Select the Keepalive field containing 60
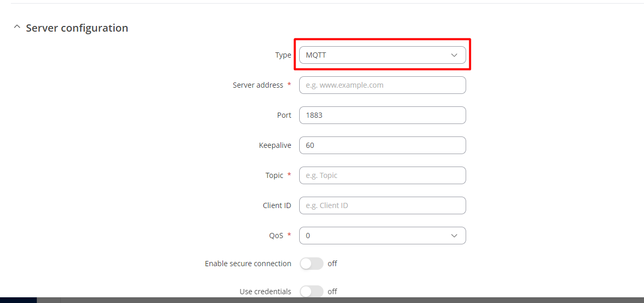This screenshot has width=644, height=303. coord(382,145)
